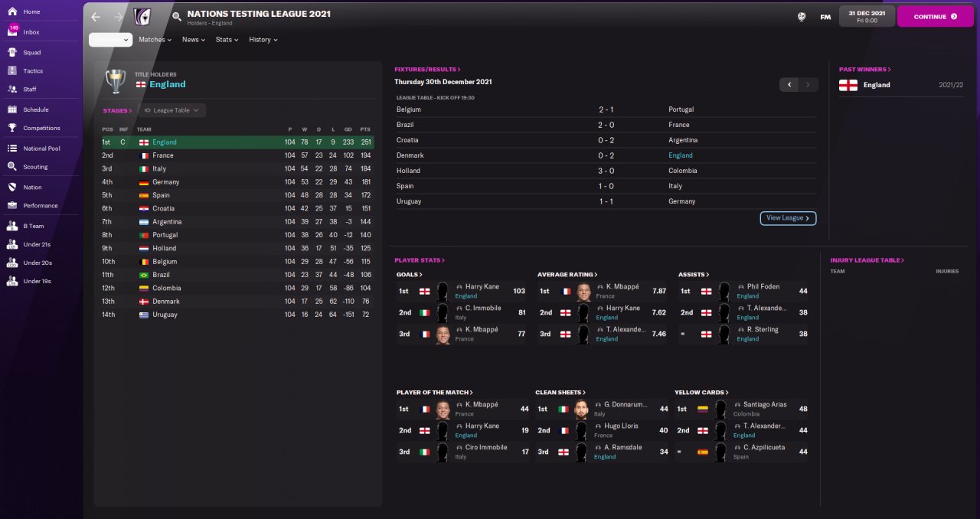Image resolution: width=980 pixels, height=519 pixels.
Task: Open the Matches menu
Action: click(x=155, y=40)
